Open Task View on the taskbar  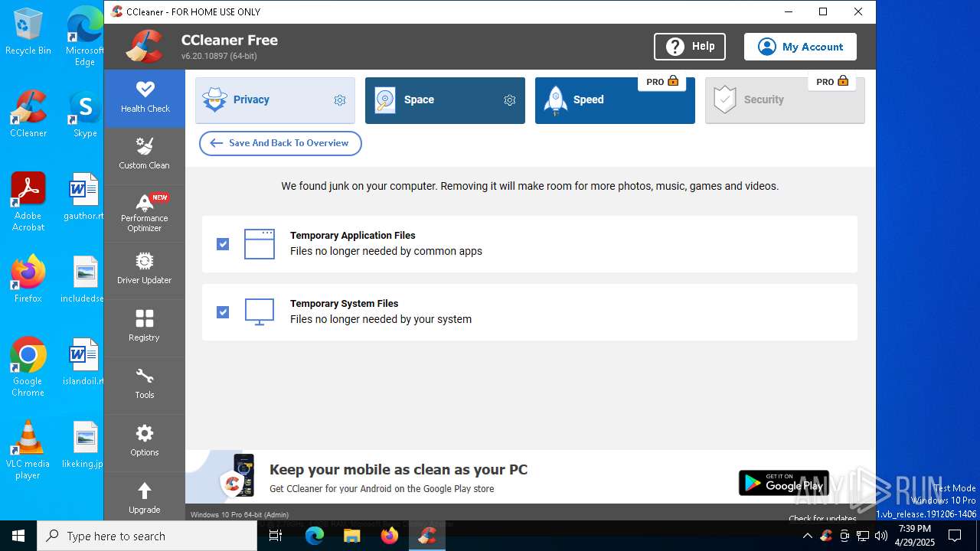[276, 536]
